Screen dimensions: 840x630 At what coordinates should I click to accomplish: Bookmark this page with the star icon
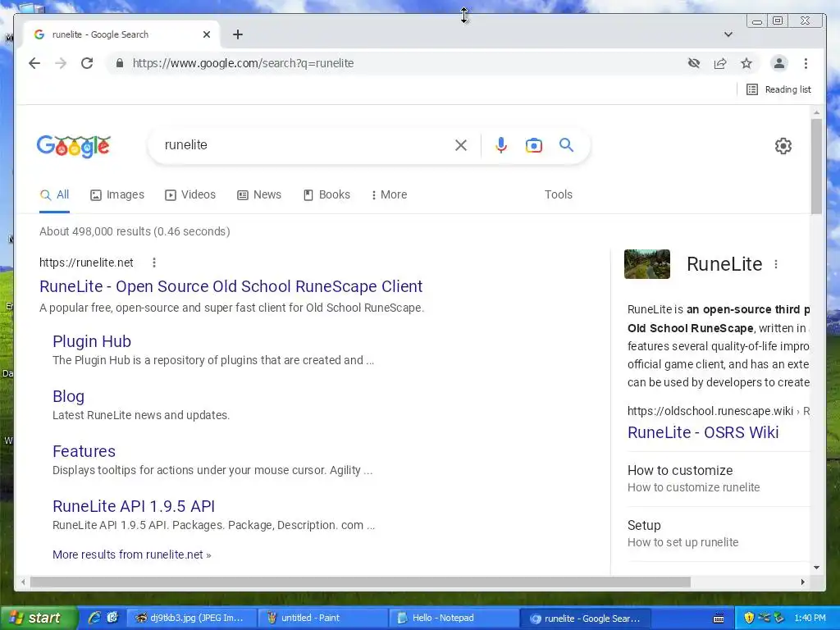(746, 63)
